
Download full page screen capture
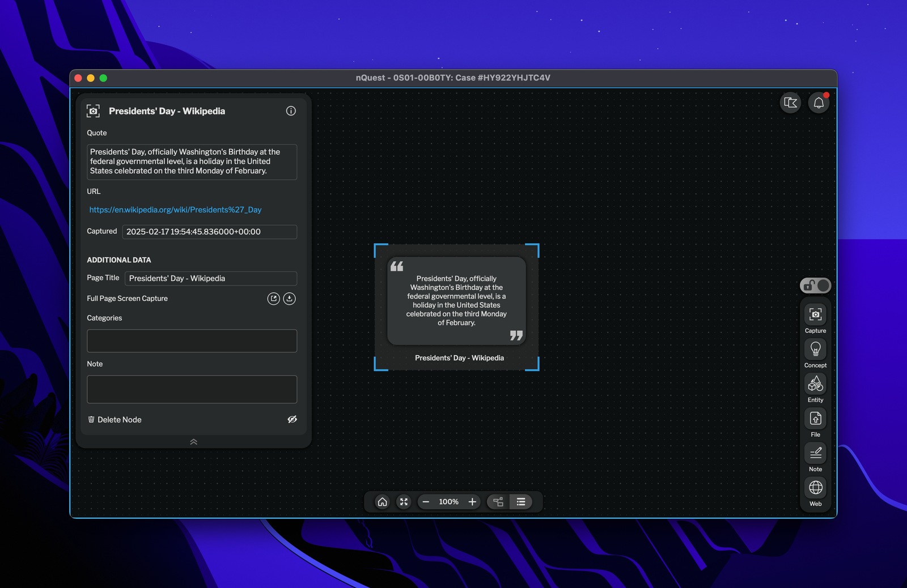click(290, 299)
